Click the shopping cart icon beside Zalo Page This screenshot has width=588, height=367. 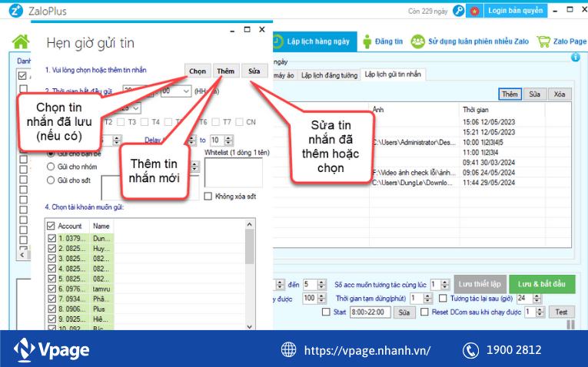pos(543,41)
